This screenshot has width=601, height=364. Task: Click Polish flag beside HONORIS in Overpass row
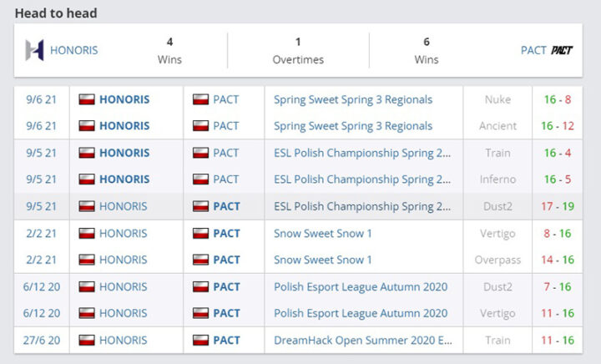87,260
